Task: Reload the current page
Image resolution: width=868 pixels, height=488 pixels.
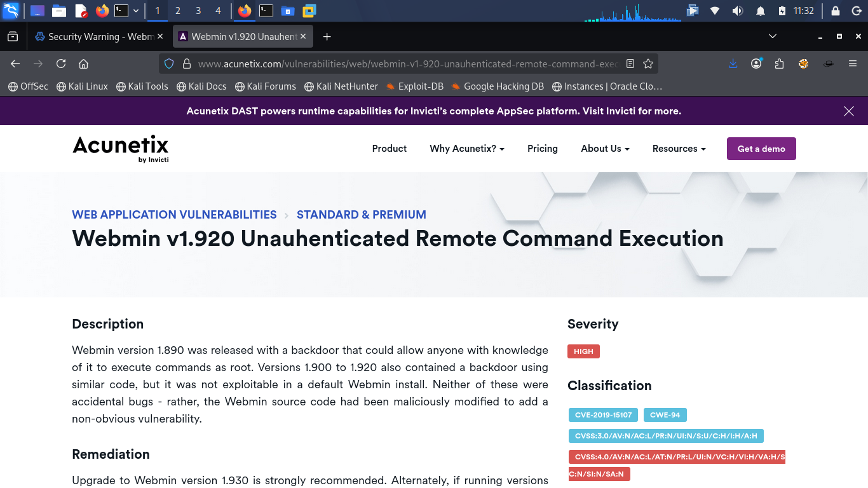Action: point(61,64)
